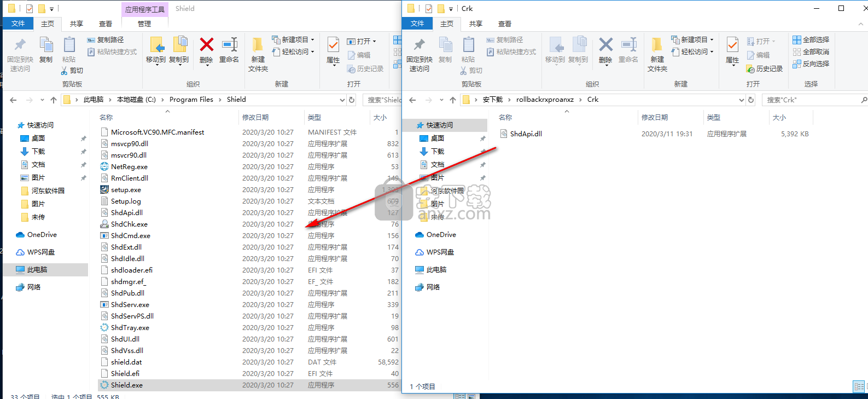
Task: Minimize the ribbon in Crk window
Action: [861, 24]
